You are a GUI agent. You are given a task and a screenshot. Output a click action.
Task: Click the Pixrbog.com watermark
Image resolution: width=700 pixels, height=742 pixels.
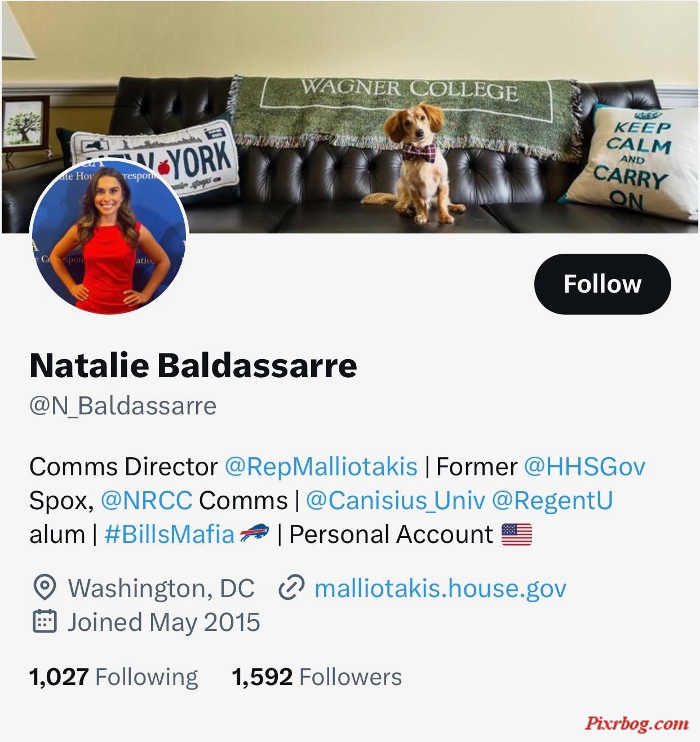(x=636, y=723)
